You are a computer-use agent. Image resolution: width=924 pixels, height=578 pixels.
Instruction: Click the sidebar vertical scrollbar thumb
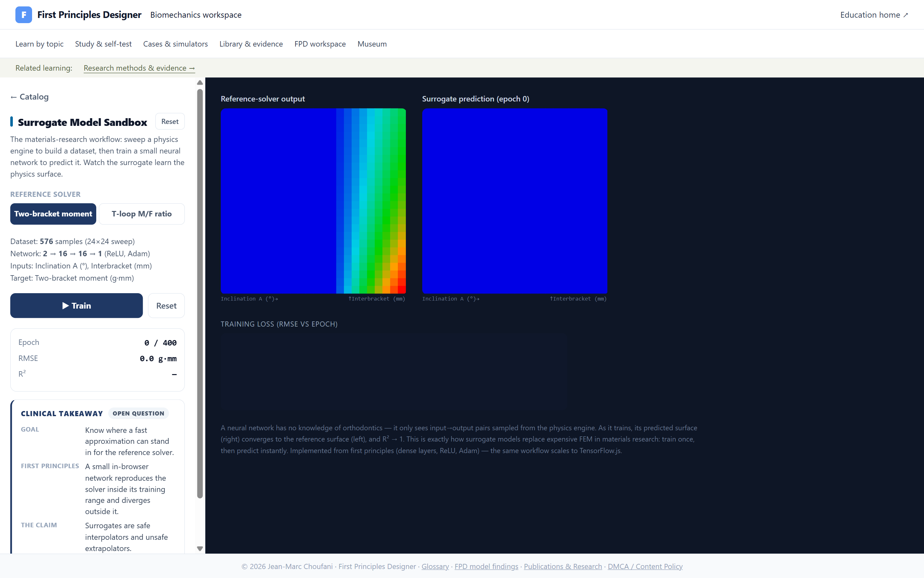click(x=200, y=293)
